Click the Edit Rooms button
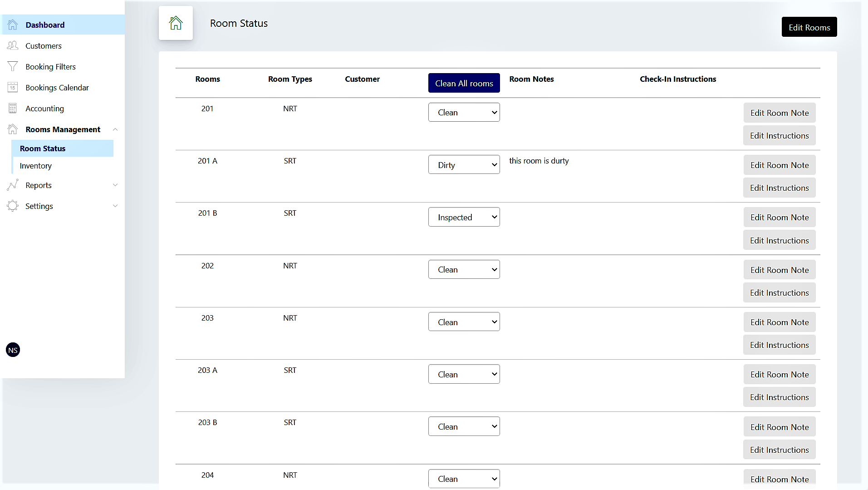The image size is (868, 490). pos(809,27)
